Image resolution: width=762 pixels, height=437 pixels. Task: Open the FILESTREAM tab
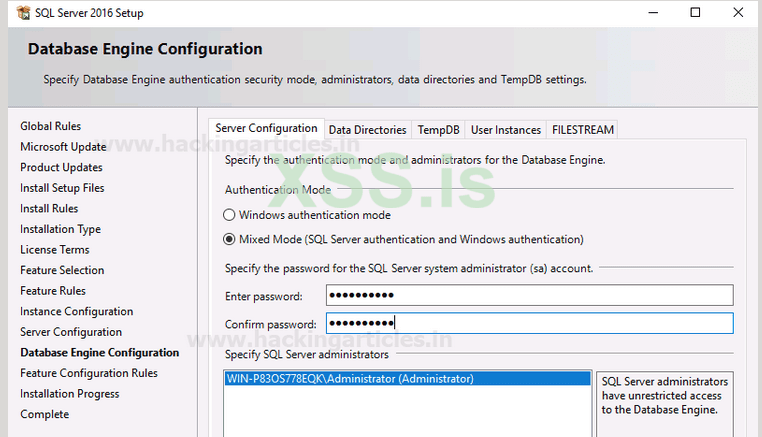(582, 130)
